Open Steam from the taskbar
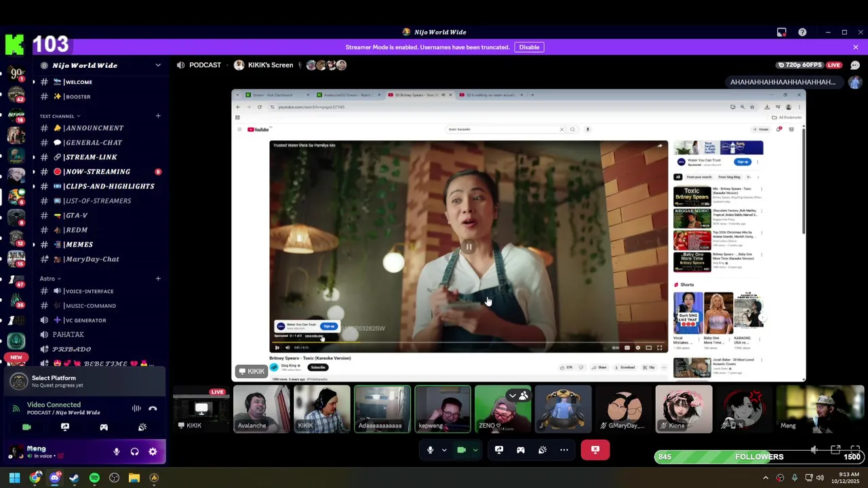This screenshot has width=868, height=488. pos(74,478)
